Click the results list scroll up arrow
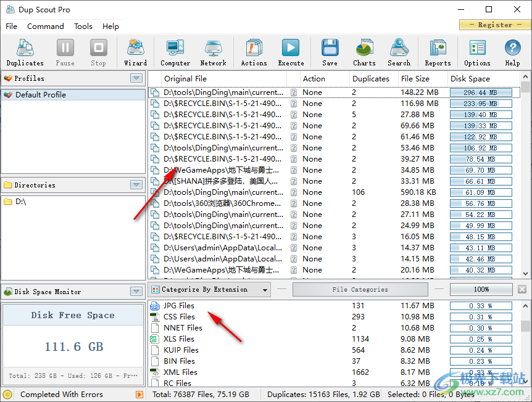 click(x=525, y=76)
